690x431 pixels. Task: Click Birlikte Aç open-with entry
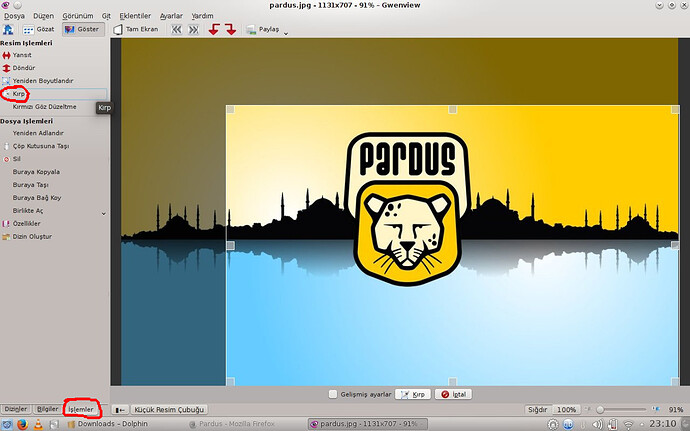click(28, 210)
